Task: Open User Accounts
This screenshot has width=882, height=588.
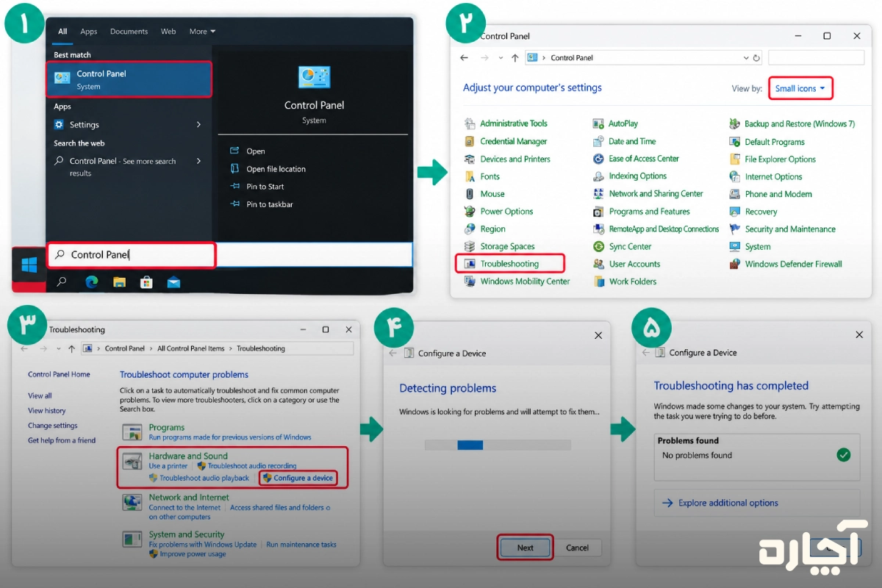Action: tap(634, 264)
